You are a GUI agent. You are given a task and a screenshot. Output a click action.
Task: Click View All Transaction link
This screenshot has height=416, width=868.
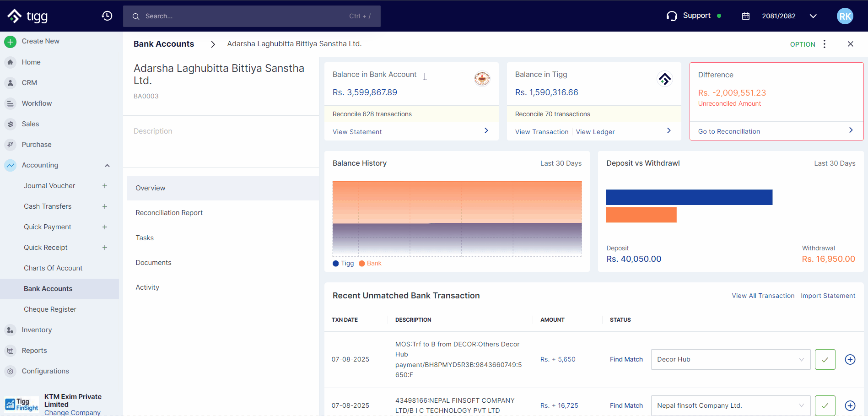tap(763, 296)
